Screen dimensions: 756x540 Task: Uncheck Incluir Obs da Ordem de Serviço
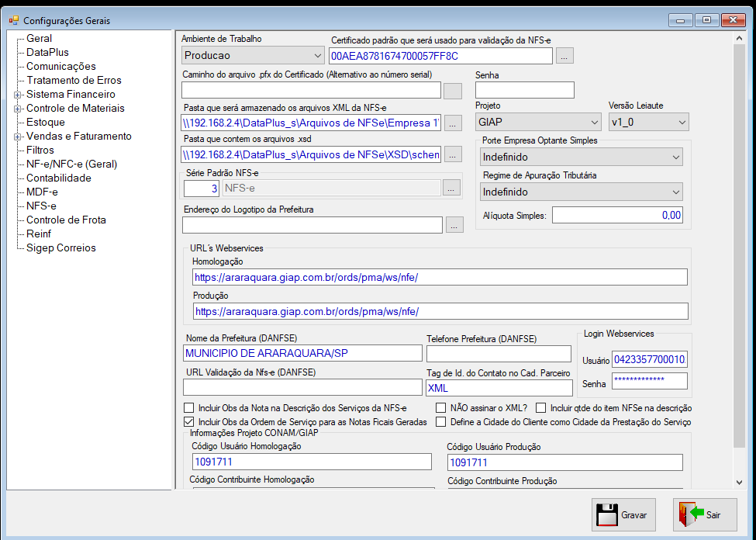(189, 422)
